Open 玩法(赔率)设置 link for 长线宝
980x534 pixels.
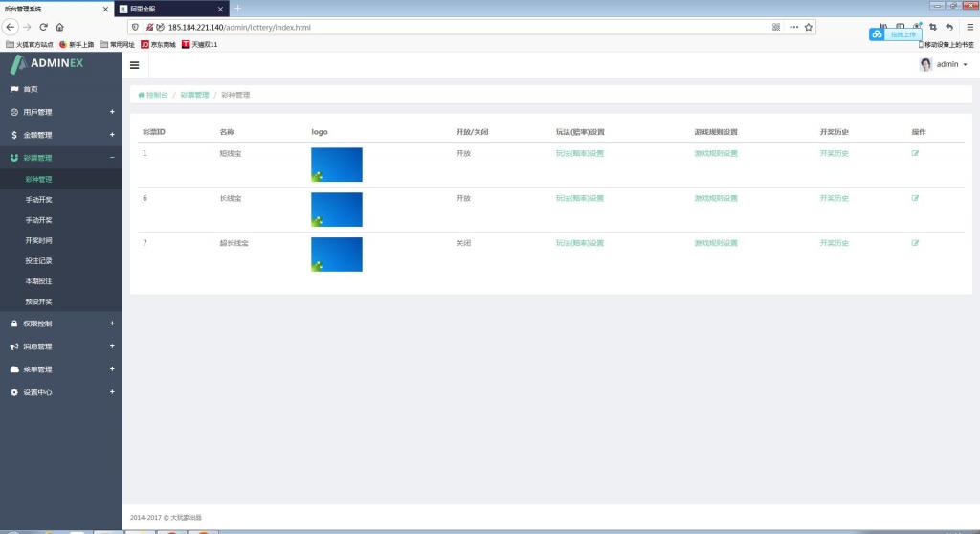pyautogui.click(x=580, y=198)
